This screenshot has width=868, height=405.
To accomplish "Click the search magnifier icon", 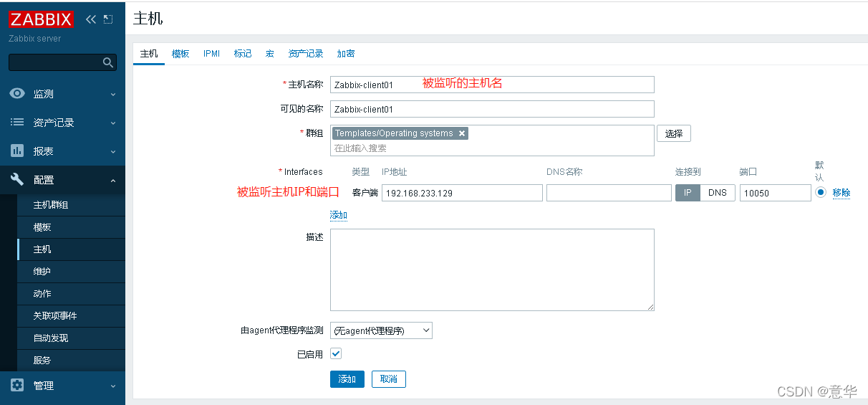I will pos(108,63).
